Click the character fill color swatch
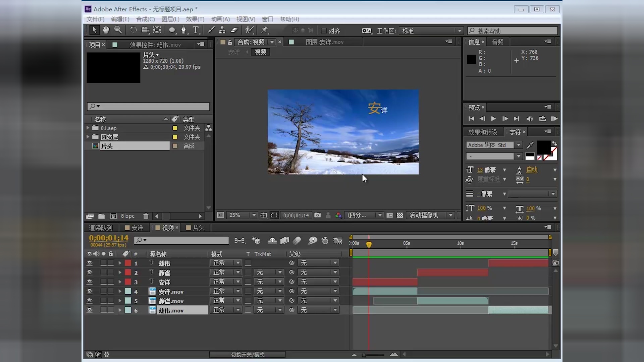Image resolution: width=644 pixels, height=362 pixels. tap(544, 147)
